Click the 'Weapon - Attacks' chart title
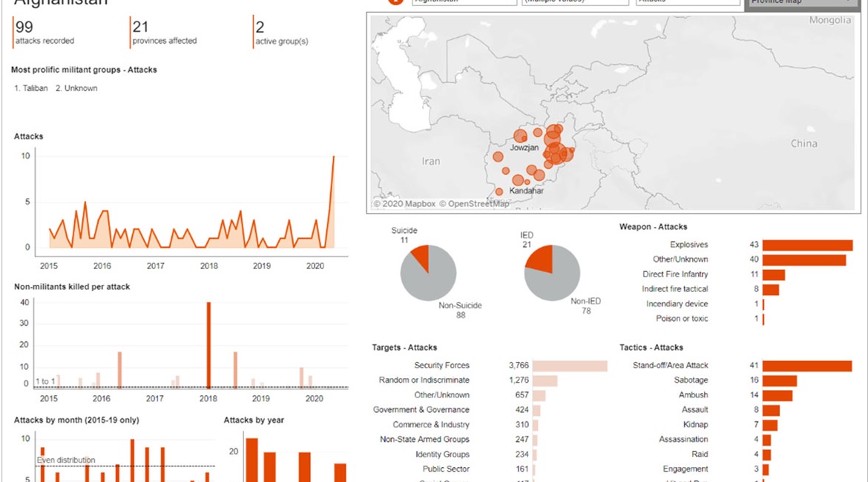 [x=653, y=227]
